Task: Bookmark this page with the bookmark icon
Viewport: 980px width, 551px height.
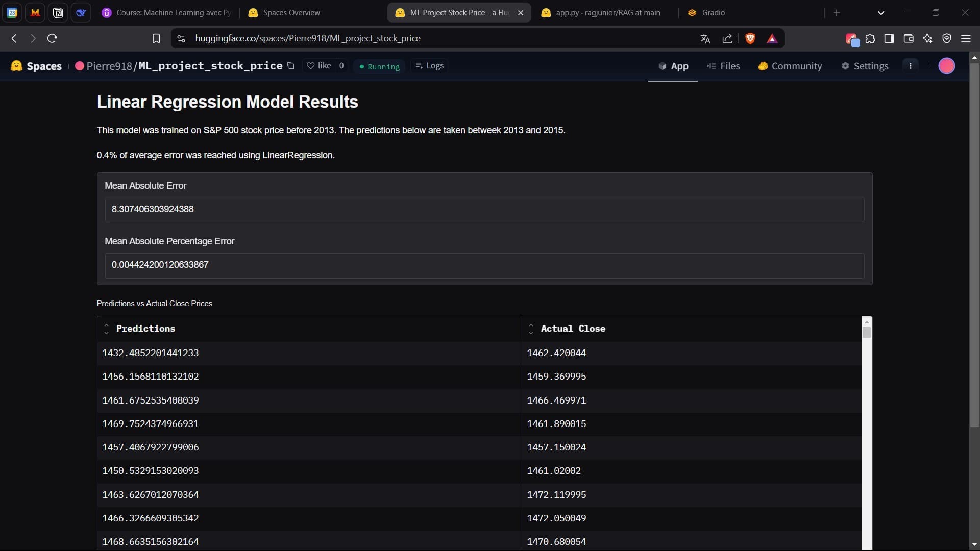Action: (156, 38)
